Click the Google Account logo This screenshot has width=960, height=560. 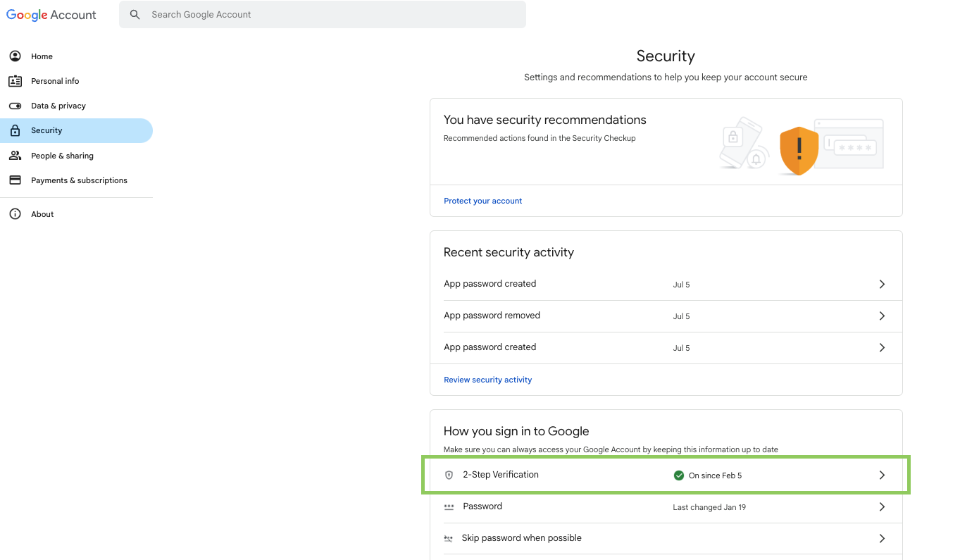(x=51, y=15)
